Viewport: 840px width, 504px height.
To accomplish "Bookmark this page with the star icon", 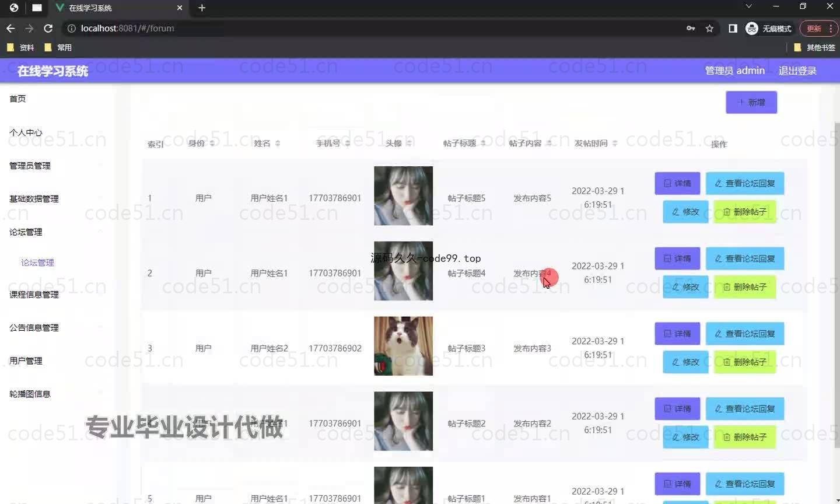I will pos(709,28).
